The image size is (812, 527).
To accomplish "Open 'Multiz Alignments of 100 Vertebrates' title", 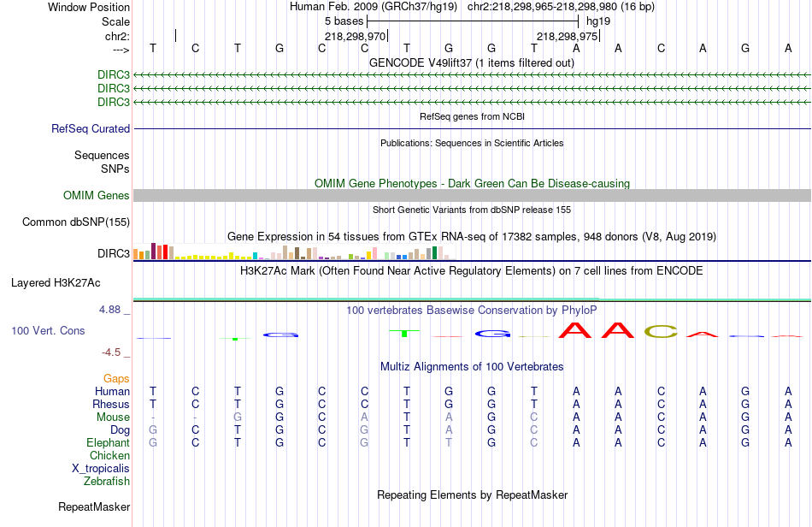I will (x=472, y=366).
